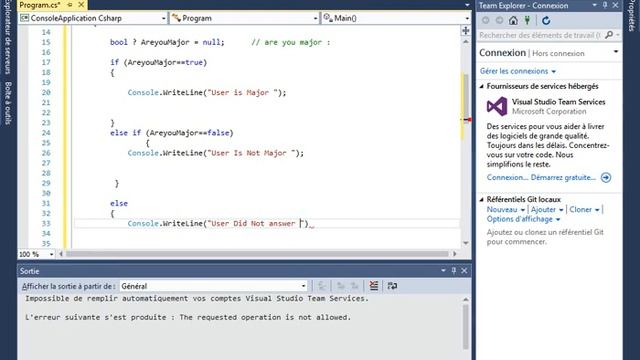The height and width of the screenshot is (360, 640).
Task: Go to previous message in output
Action: click(340, 286)
